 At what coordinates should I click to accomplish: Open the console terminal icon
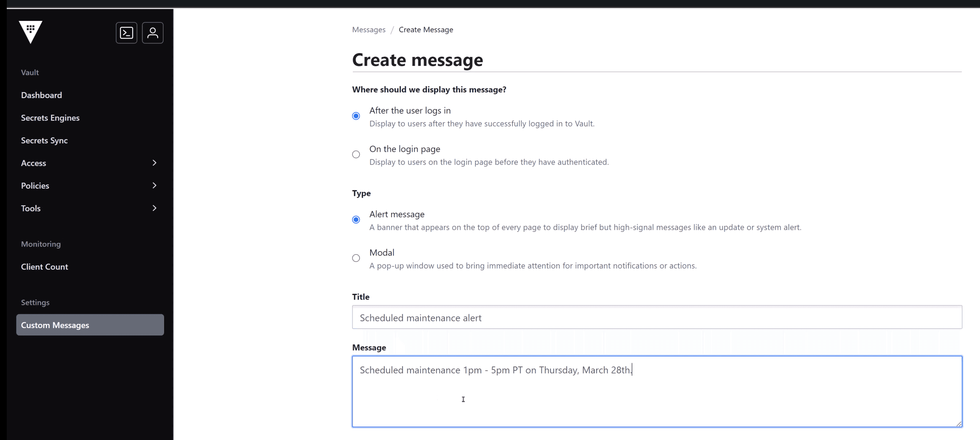tap(126, 33)
